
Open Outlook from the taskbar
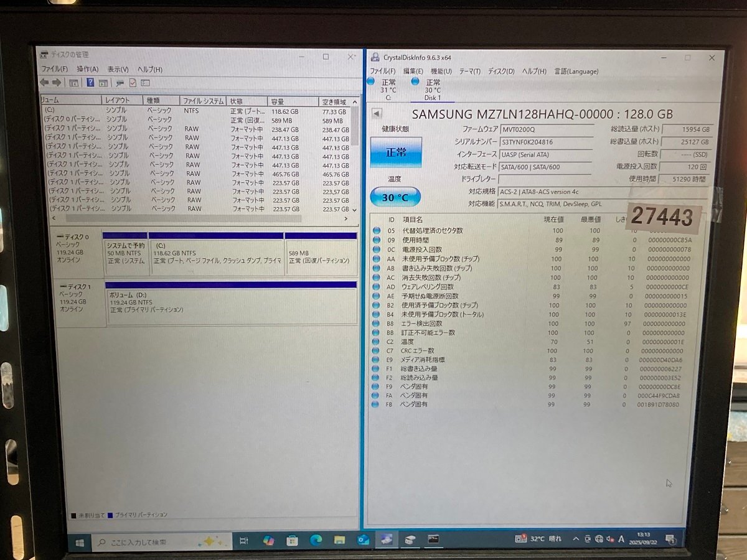(x=363, y=539)
